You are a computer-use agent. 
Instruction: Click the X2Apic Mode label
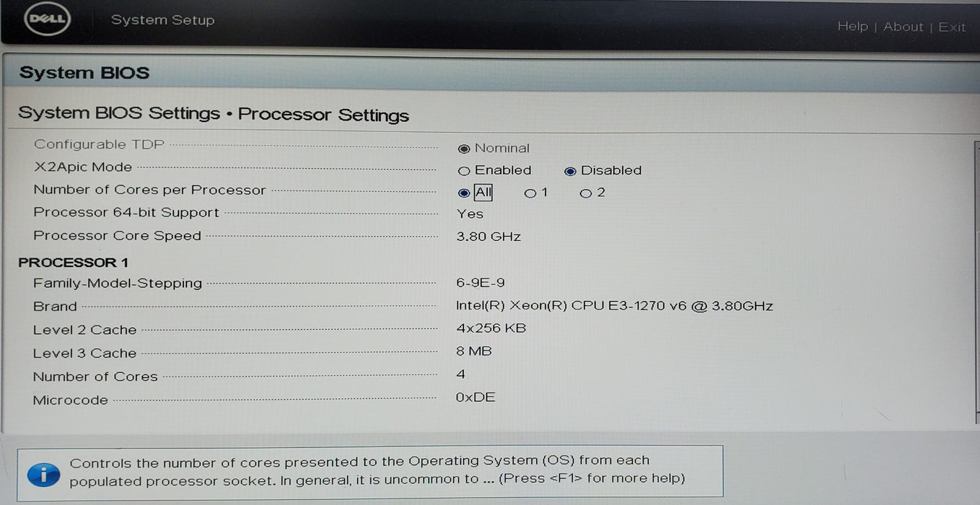coord(83,167)
